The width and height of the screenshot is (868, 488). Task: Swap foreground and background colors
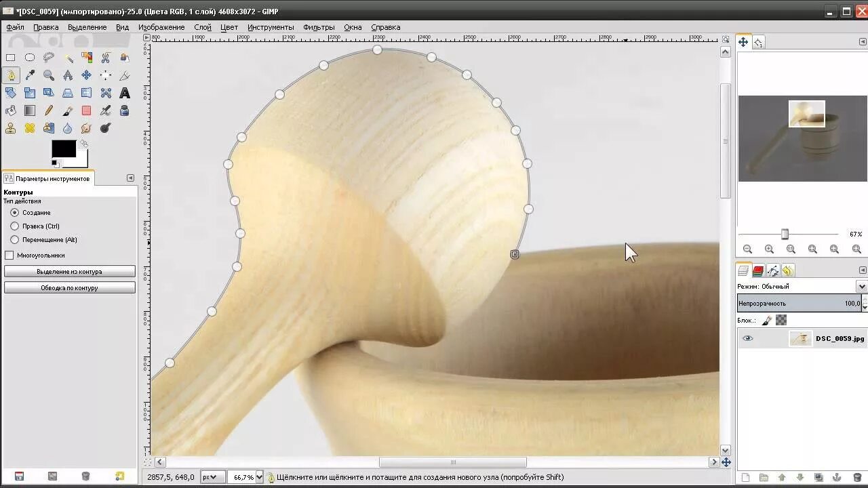(83, 144)
